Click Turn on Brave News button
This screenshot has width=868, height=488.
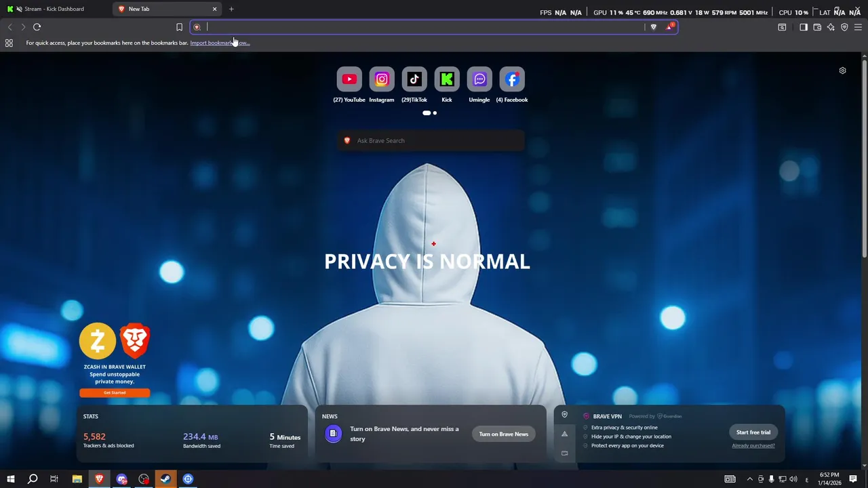504,434
